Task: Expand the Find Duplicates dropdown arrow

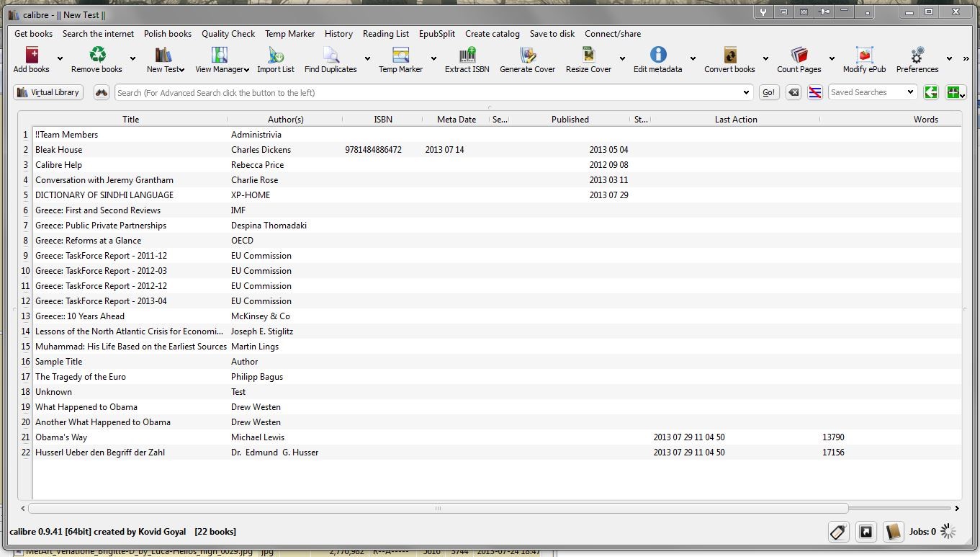Action: 367,59
